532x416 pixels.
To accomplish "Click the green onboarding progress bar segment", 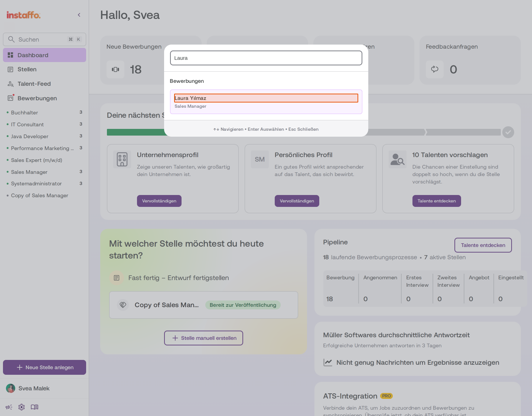I will 136,132.
